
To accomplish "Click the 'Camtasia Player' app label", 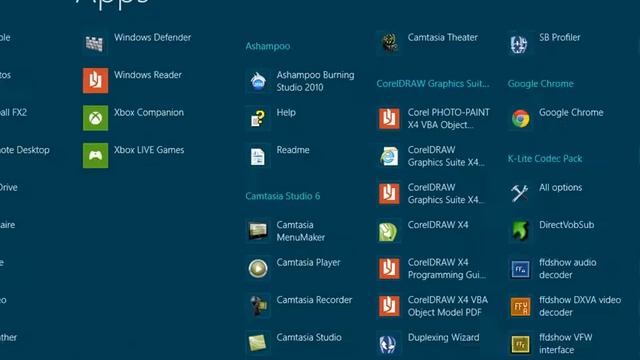I will [x=308, y=262].
